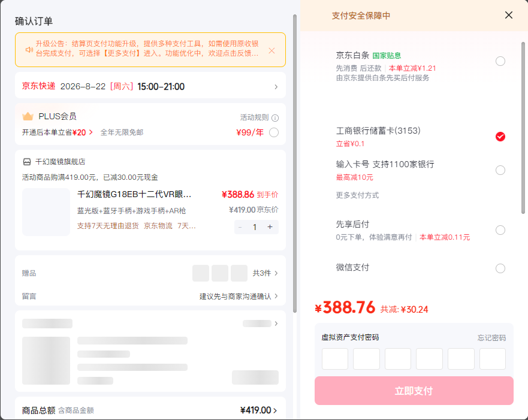Screen dimensions: 528x420
Task: Click the ¥388.76 payable amount
Action: (345, 307)
